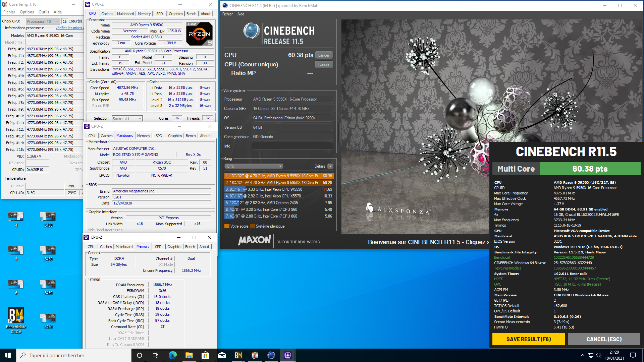644x362 pixels.
Task: Click the BenchMate BM icon in taskbar
Action: [238, 355]
